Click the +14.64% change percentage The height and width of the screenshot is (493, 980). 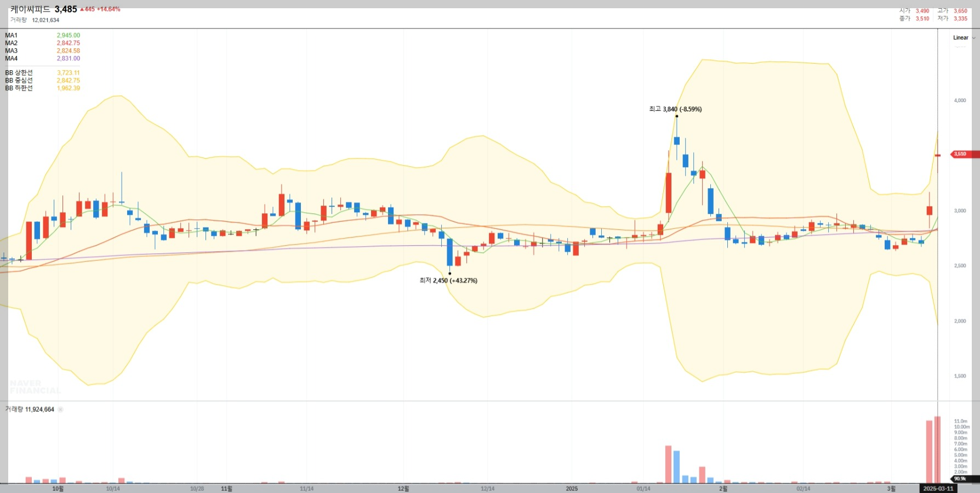[109, 9]
